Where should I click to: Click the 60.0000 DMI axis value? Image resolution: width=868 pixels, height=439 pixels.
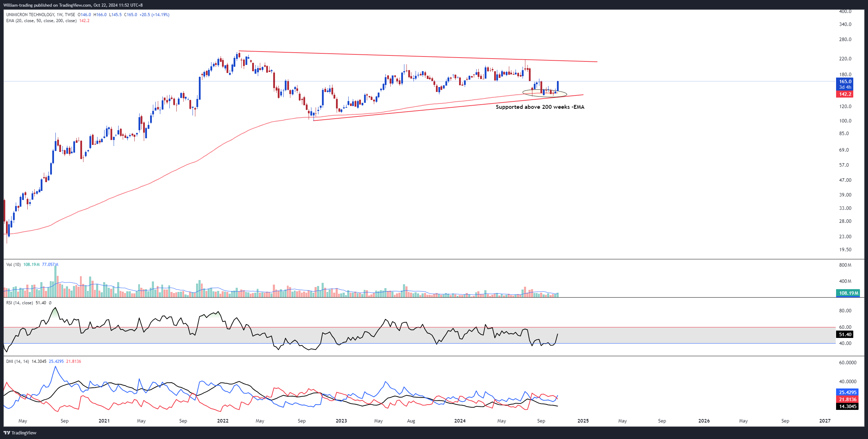pos(848,362)
